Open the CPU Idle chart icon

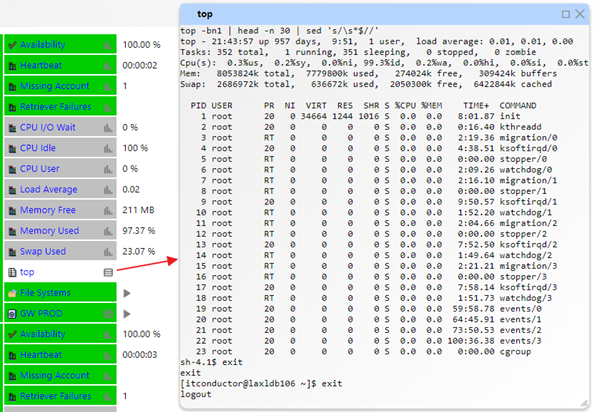(x=107, y=148)
